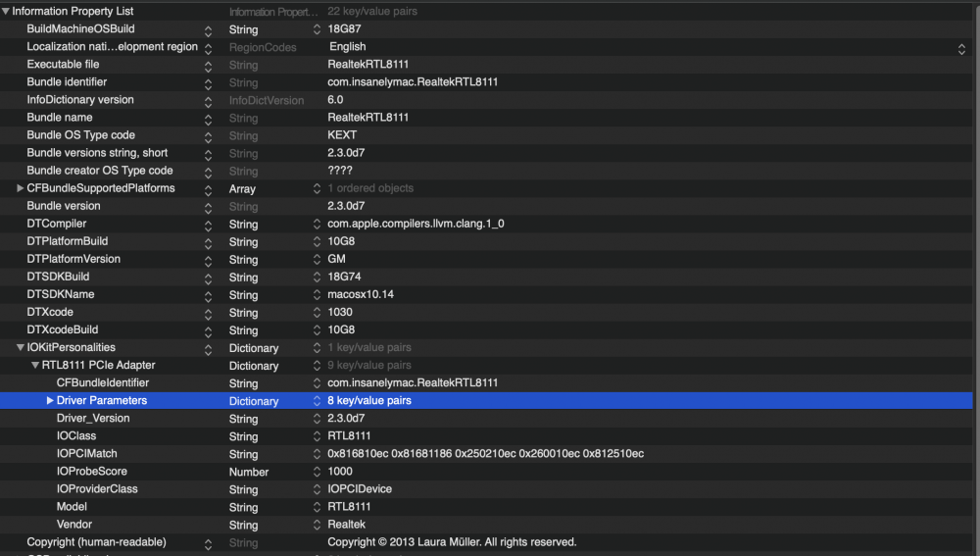The width and height of the screenshot is (980, 556).
Task: Select the 6.0 InfoDictionary version value
Action: point(335,100)
